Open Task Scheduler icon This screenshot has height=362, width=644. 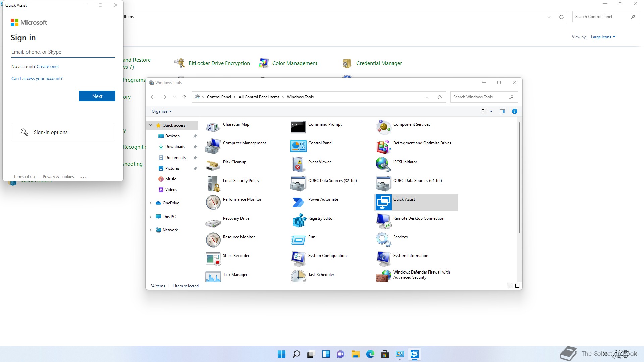click(298, 276)
